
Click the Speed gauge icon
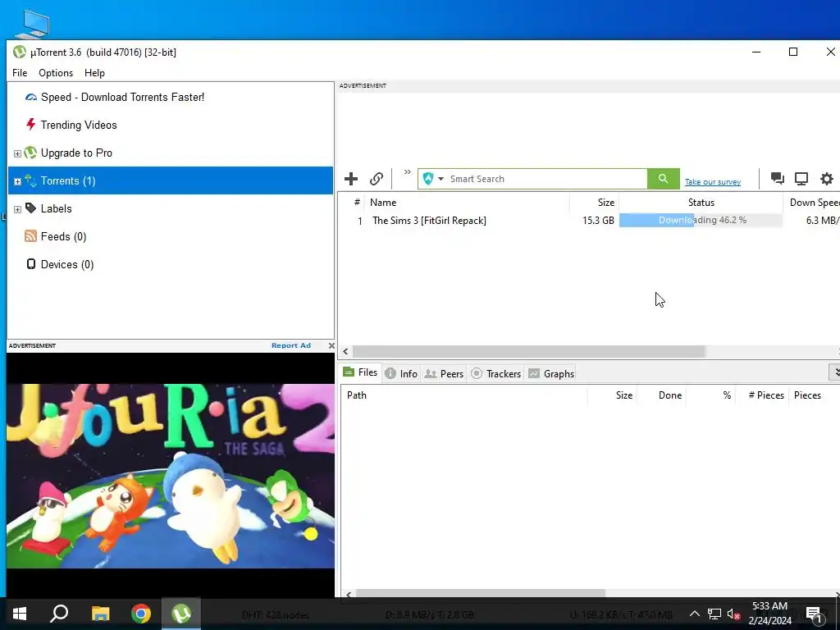(x=31, y=97)
